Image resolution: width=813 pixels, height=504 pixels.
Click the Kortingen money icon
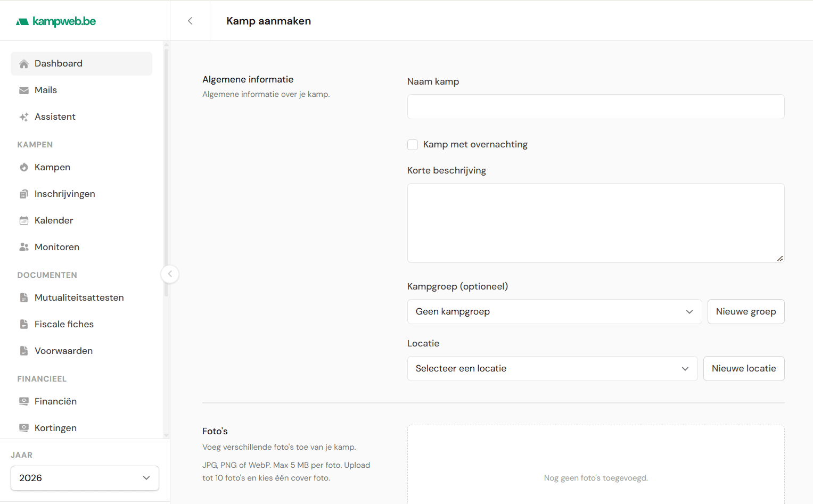tap(24, 428)
